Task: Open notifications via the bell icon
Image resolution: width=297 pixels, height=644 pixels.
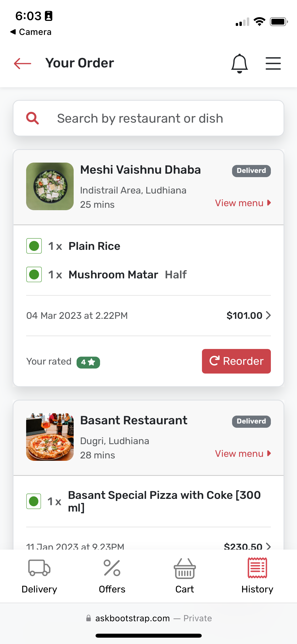Action: [239, 63]
